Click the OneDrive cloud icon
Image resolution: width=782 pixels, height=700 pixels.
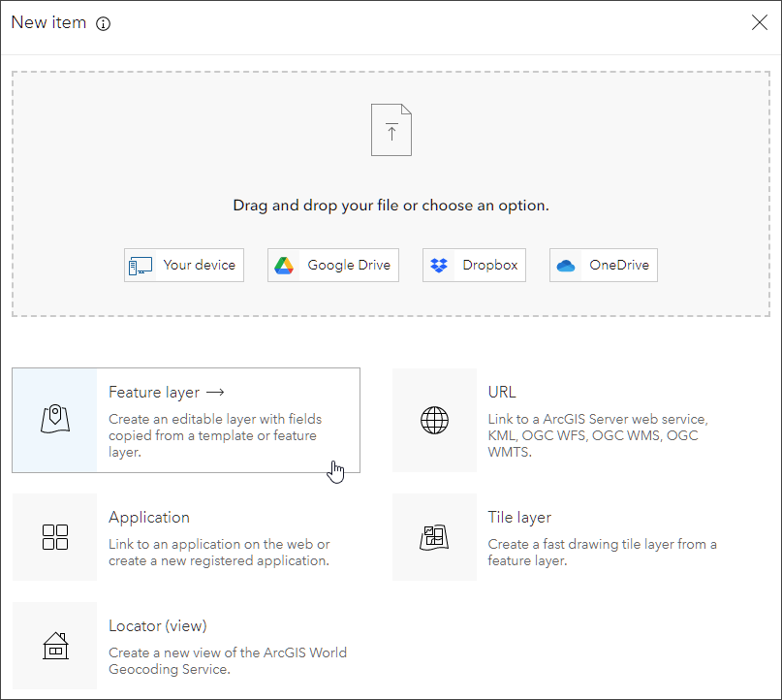coord(568,264)
